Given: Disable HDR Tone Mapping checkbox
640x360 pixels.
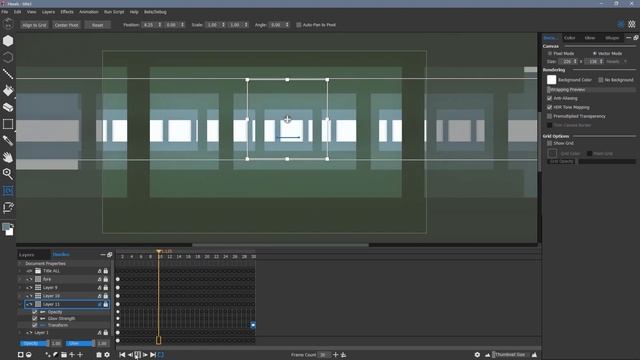Looking at the screenshot, I should pos(549,107).
